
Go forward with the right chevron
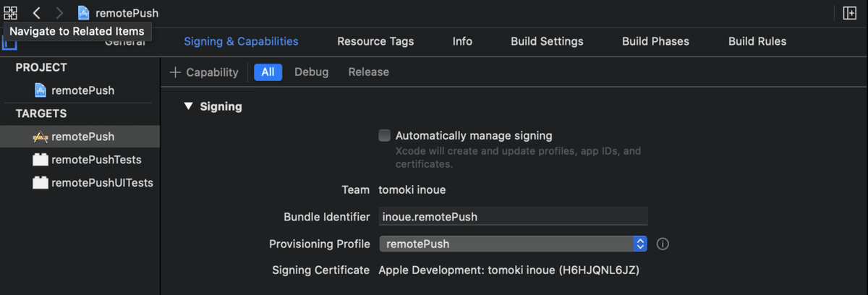point(59,13)
